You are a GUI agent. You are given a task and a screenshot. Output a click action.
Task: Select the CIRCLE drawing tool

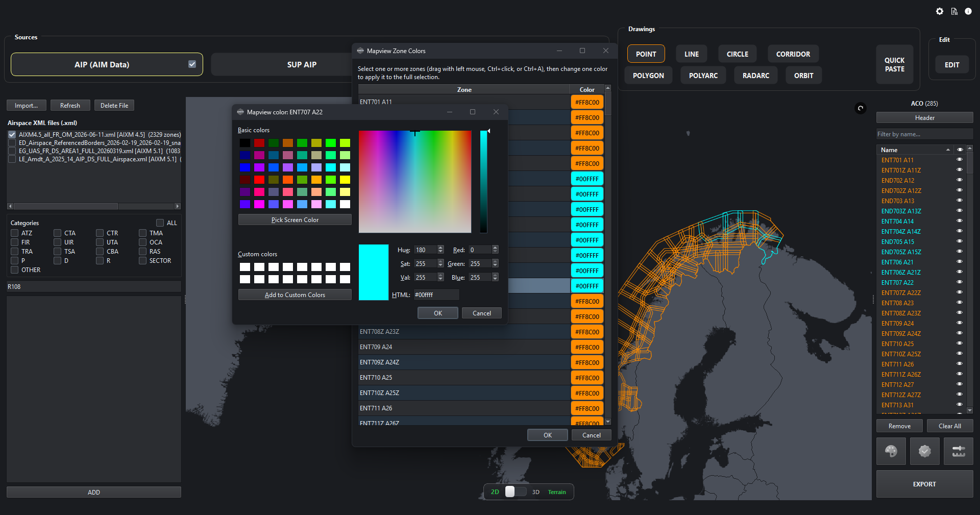pyautogui.click(x=737, y=54)
